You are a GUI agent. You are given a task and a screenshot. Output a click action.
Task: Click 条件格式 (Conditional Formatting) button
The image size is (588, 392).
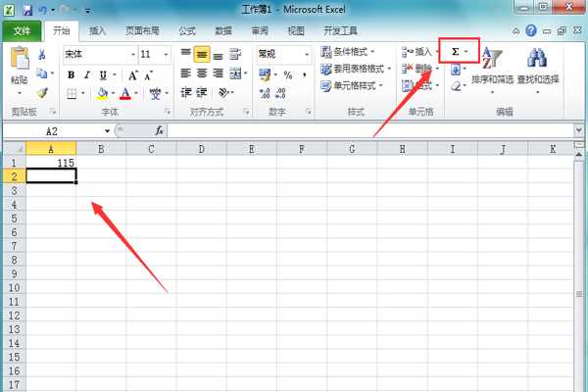pos(354,52)
